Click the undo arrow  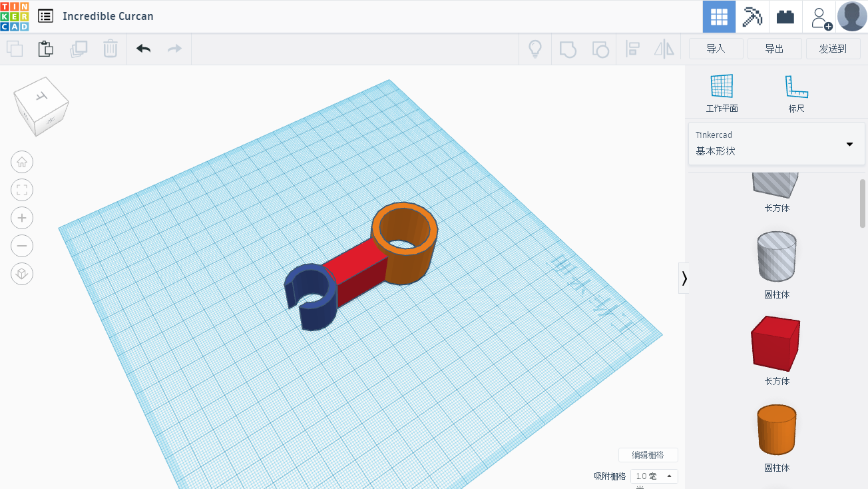pos(144,49)
